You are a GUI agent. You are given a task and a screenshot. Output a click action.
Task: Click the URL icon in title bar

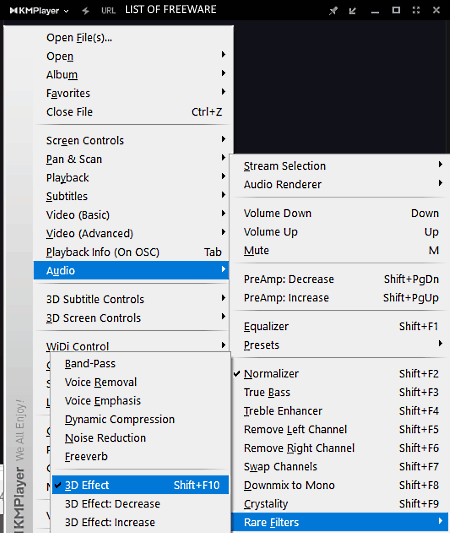[108, 11]
